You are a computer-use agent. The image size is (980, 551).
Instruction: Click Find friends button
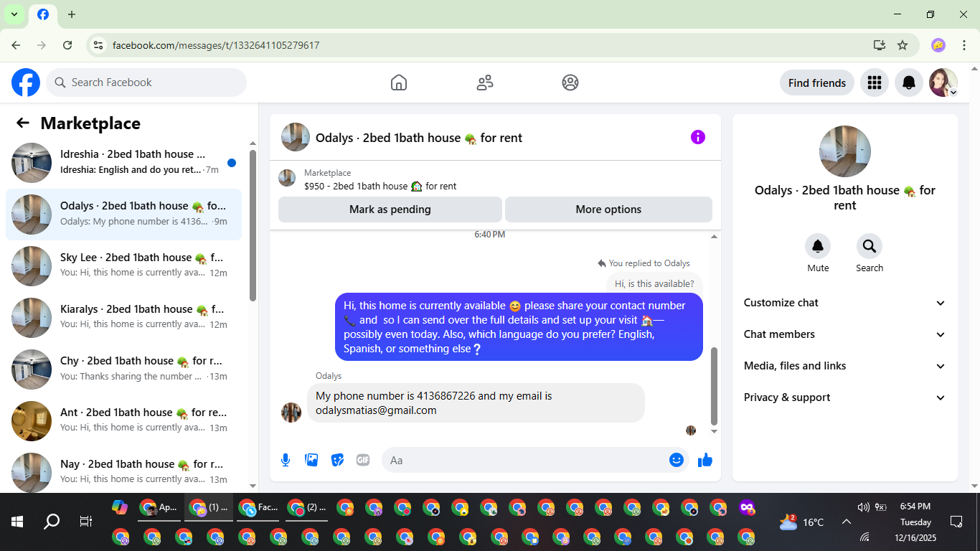click(x=817, y=83)
